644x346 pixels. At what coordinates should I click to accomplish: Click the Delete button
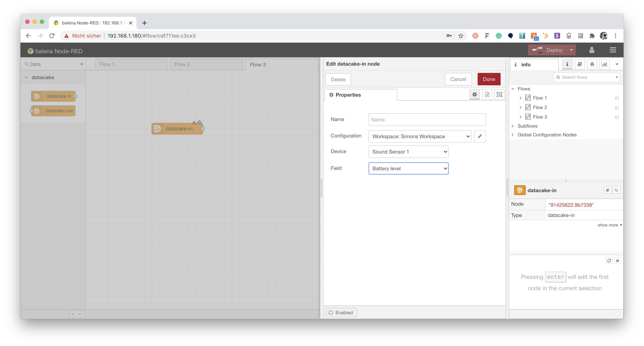[x=338, y=79]
